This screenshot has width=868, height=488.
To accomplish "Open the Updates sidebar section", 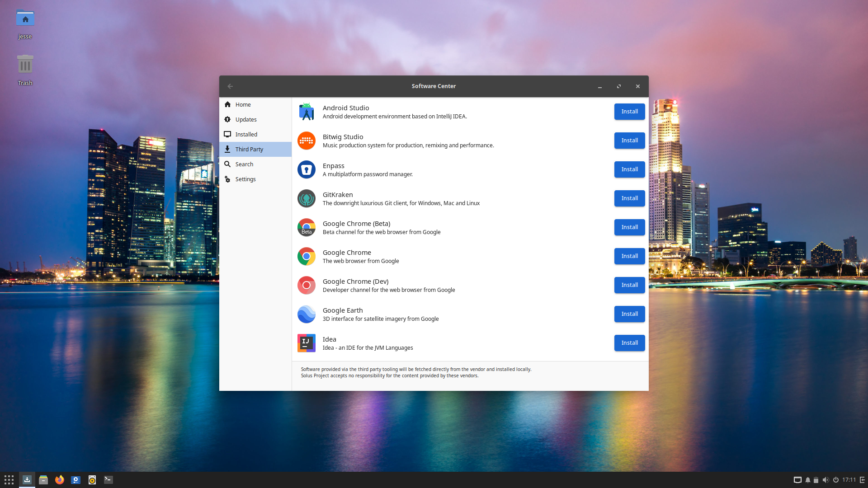I will 255,120.
